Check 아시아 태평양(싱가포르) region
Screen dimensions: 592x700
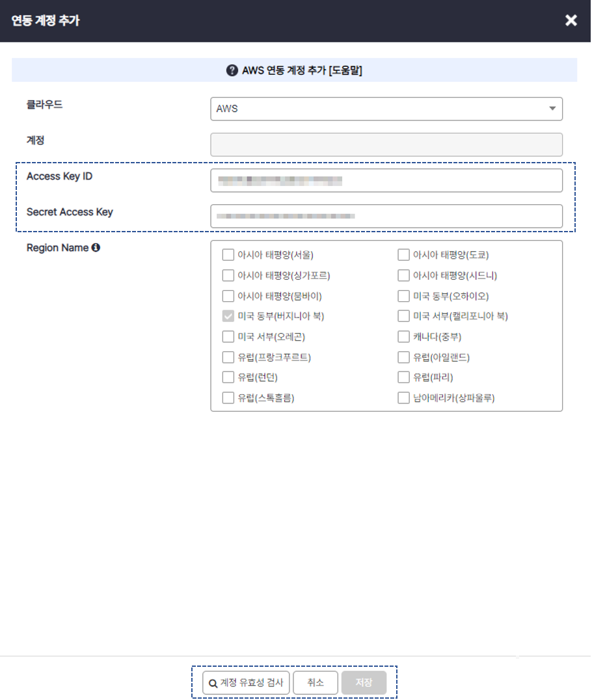click(x=228, y=275)
